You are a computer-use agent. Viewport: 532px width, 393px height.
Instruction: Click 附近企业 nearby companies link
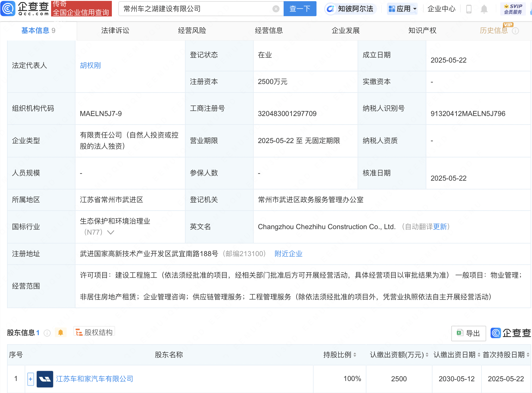[x=288, y=254]
